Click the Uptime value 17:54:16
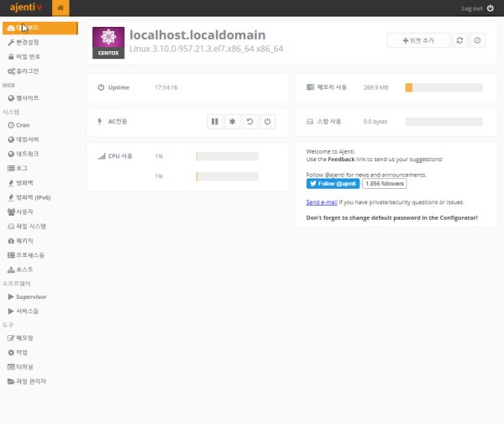The image size is (504, 424). [x=165, y=87]
